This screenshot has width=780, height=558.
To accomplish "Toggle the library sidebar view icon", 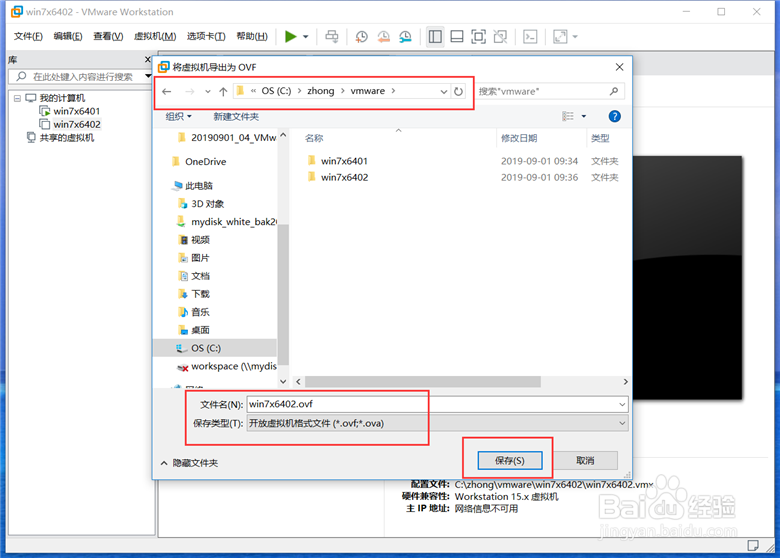I will click(x=435, y=36).
